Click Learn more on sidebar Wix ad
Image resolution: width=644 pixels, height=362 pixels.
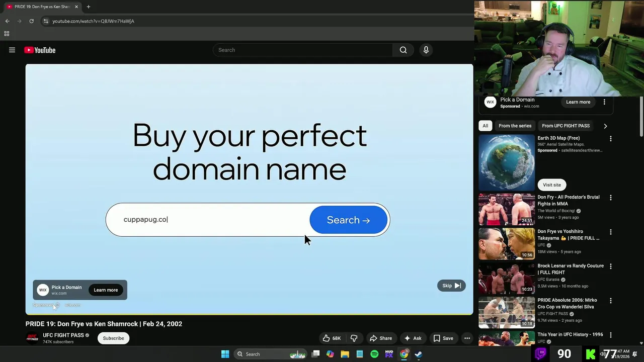pos(578,102)
